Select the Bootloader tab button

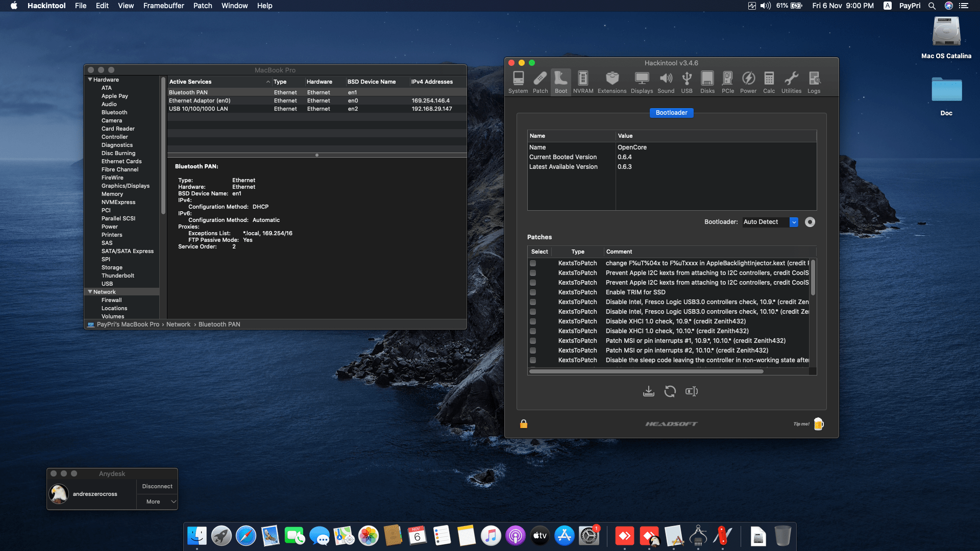tap(671, 113)
